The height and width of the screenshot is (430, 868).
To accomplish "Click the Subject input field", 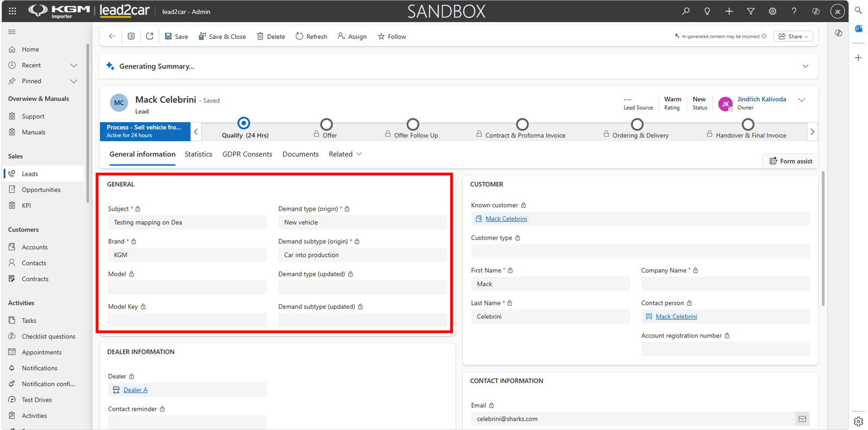I will click(187, 223).
